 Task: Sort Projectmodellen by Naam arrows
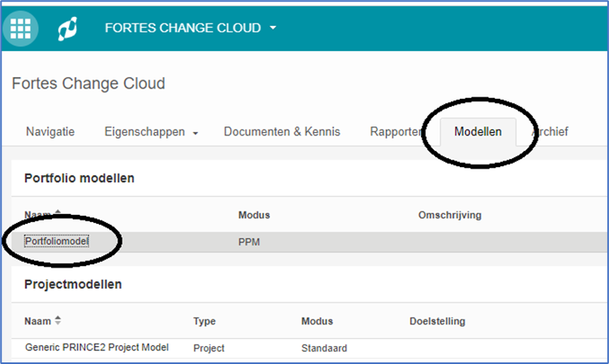tap(58, 320)
